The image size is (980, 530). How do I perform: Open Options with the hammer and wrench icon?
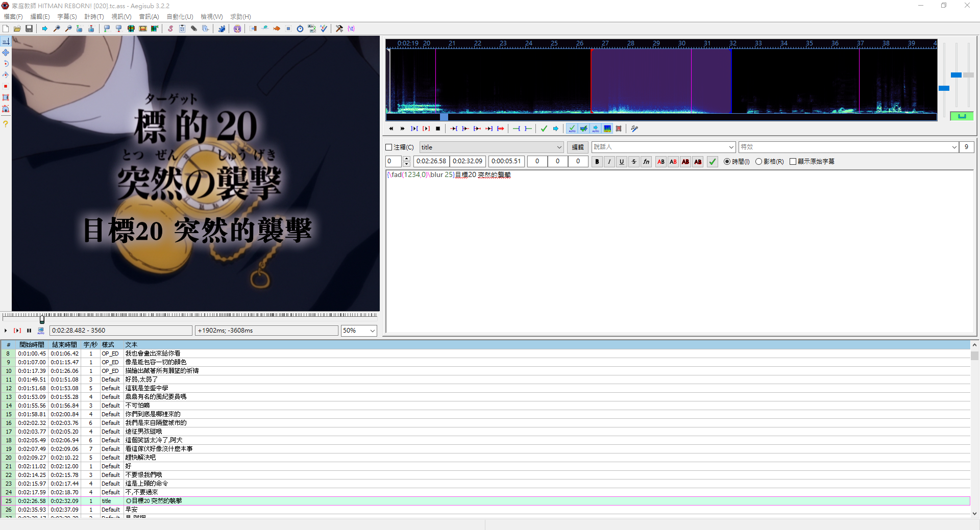[339, 29]
